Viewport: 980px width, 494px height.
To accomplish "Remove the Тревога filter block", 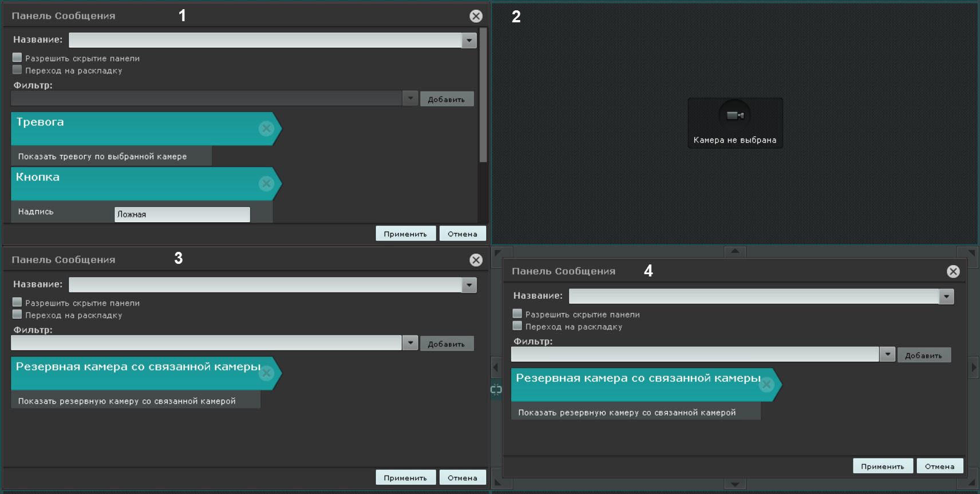I will coord(266,129).
